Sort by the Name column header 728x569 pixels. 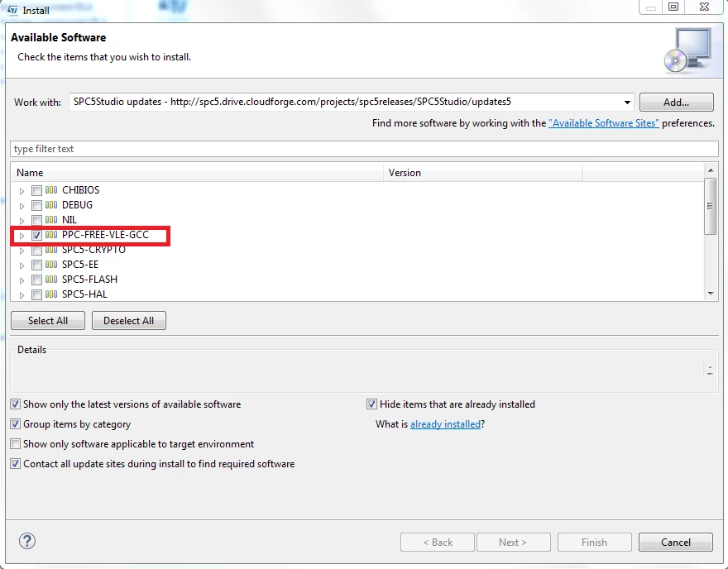click(198, 173)
